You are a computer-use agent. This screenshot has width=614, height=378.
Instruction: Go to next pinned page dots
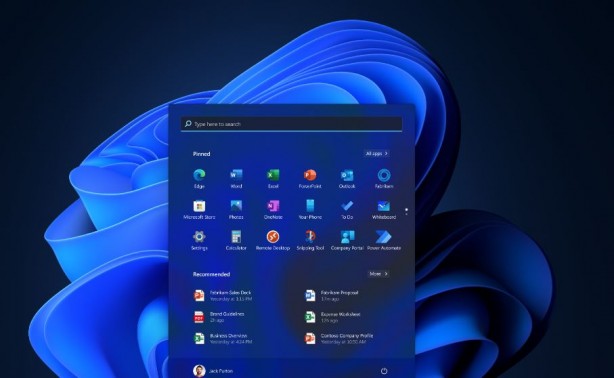tap(406, 212)
